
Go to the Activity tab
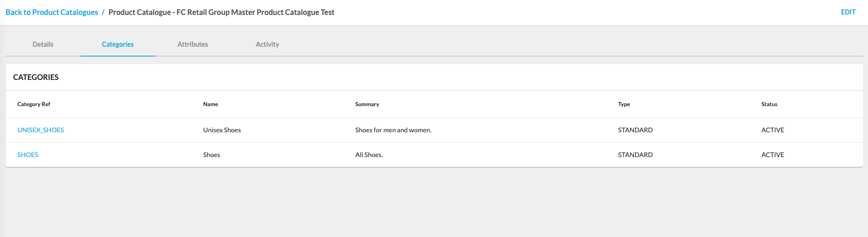click(268, 44)
